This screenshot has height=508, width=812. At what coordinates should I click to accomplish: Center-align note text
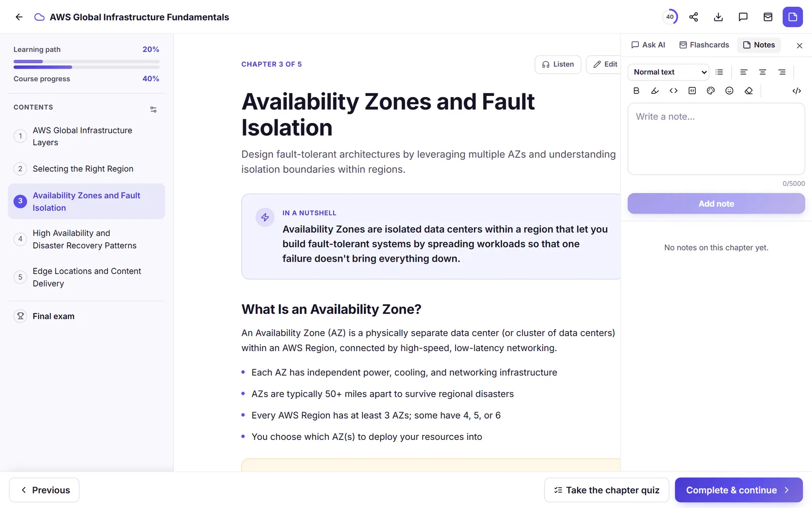[x=763, y=72]
